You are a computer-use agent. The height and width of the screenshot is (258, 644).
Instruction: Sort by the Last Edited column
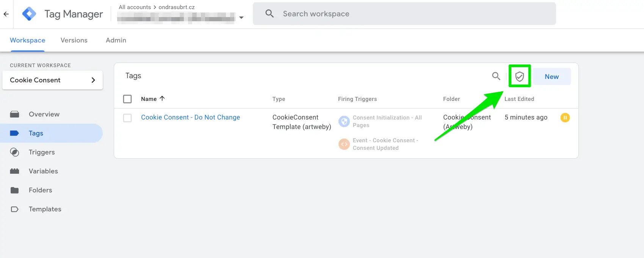(x=519, y=99)
